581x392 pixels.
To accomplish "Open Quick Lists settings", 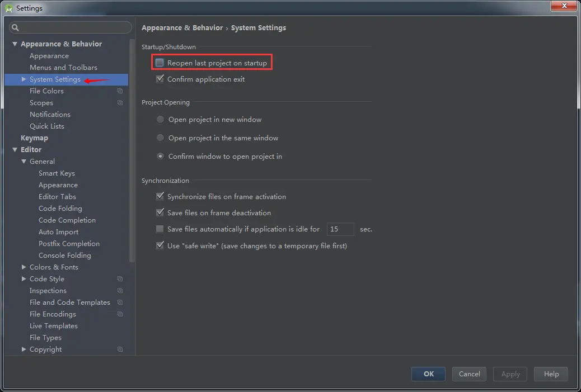I will [46, 126].
